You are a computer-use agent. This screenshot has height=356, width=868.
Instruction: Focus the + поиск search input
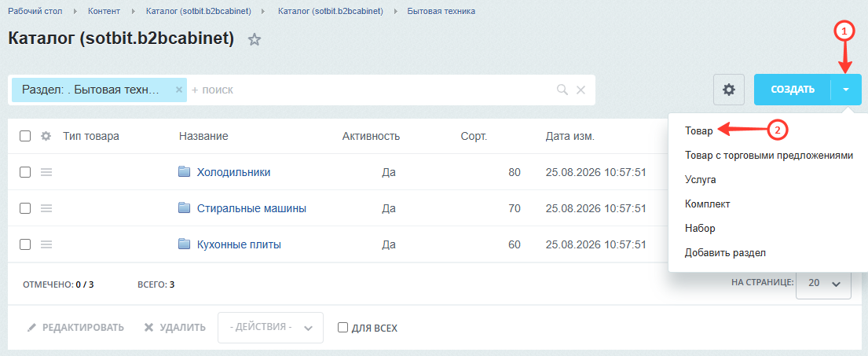pos(371,90)
